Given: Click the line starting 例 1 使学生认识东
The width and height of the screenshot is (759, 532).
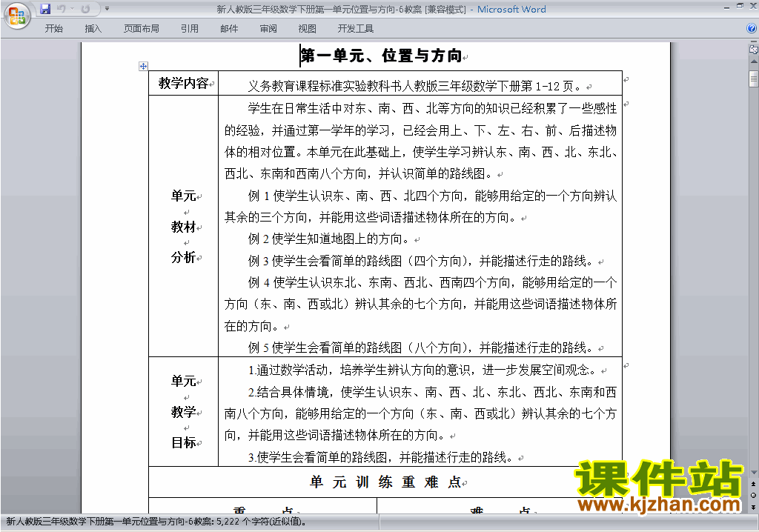Looking at the screenshot, I should click(x=432, y=196).
